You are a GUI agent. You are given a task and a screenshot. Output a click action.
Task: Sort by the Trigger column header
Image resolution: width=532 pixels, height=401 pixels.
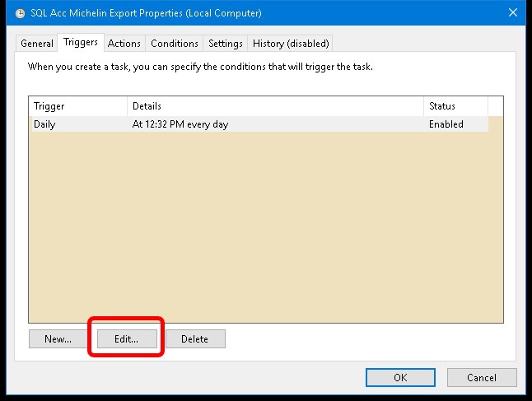pyautogui.click(x=78, y=106)
